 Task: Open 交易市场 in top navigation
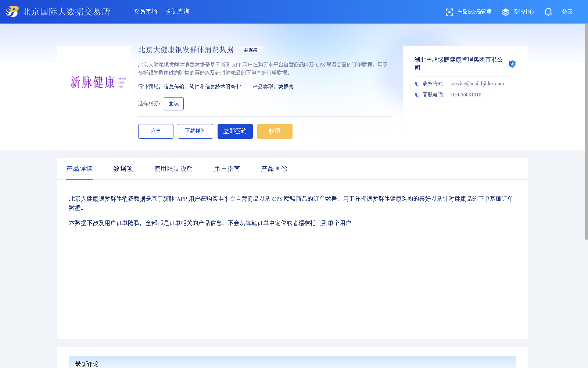pos(146,12)
